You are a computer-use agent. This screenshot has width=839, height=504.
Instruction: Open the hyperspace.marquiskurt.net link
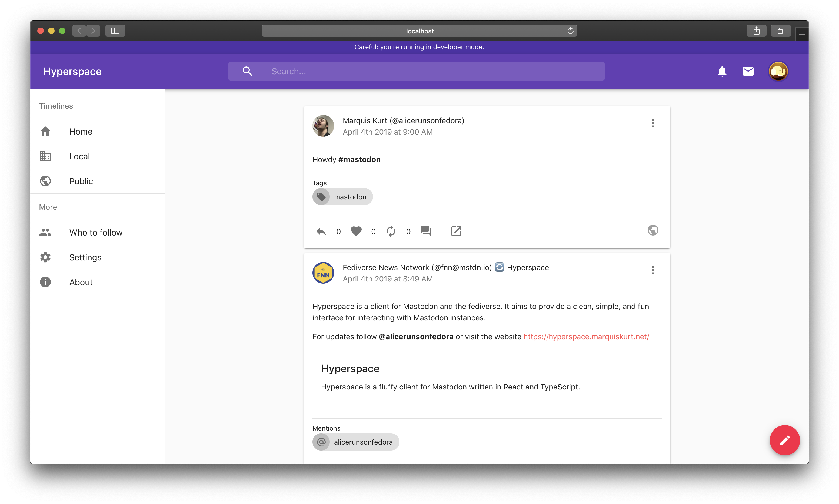[586, 337]
